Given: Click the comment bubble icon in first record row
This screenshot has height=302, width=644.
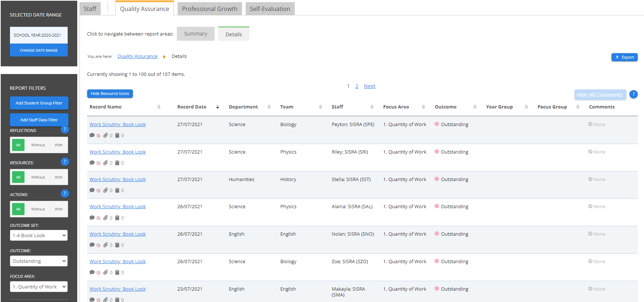Looking at the screenshot, I should [92, 135].
